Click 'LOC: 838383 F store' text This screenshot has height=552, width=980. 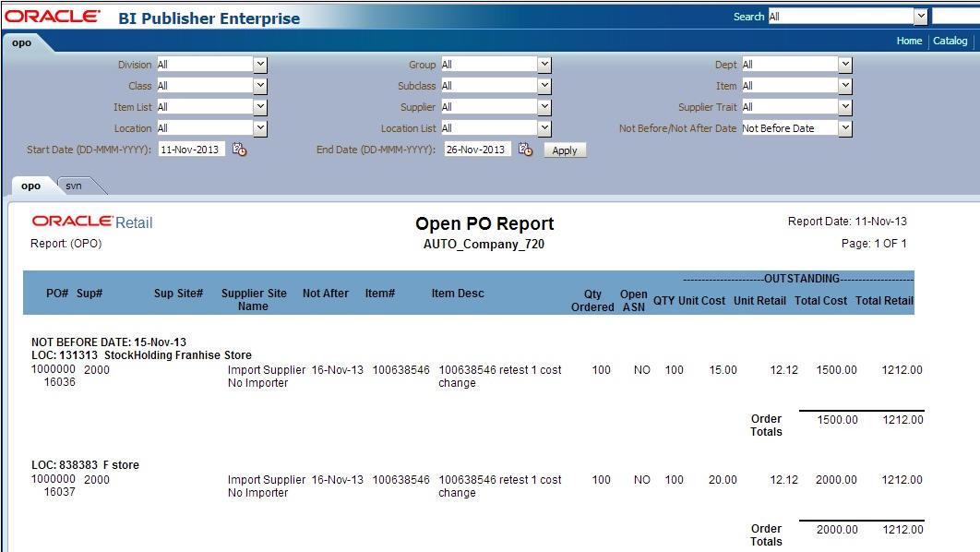point(85,465)
